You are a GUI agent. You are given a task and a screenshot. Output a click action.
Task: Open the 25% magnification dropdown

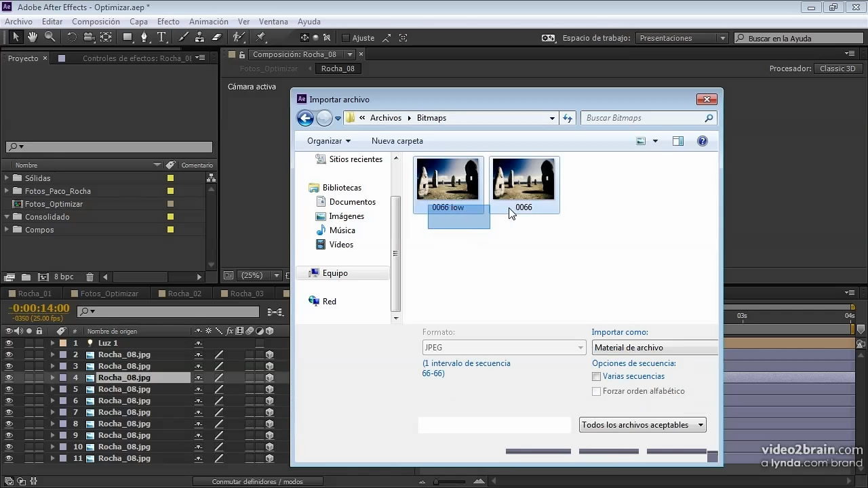tap(260, 276)
